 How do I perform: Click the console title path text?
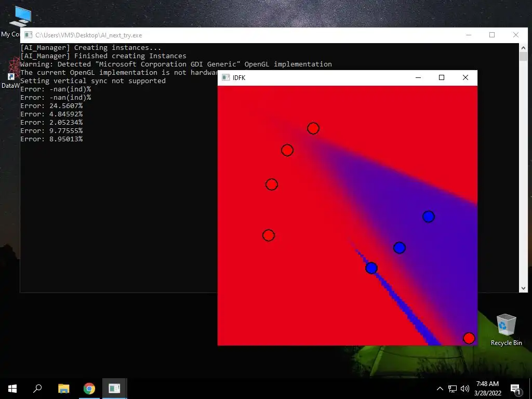click(88, 35)
